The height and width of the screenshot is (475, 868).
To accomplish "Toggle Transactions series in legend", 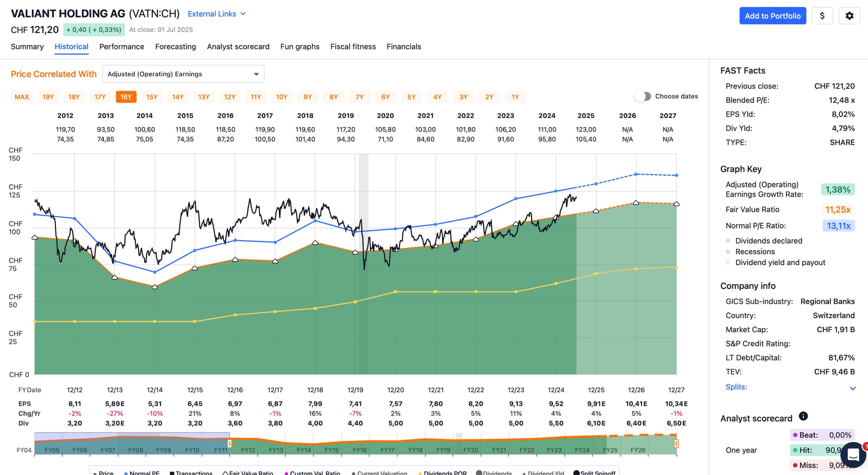I will (191, 473).
